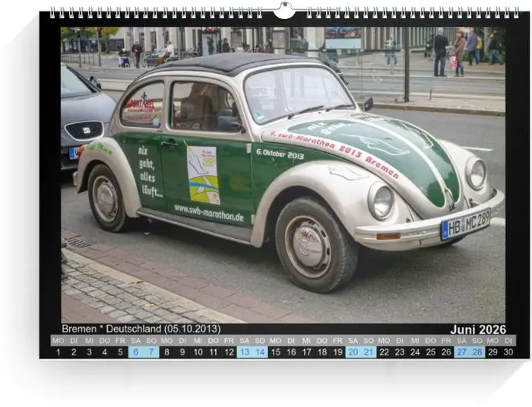This screenshot has width=532, height=407.
Task: Select day 30 at end of strip
Action: tap(508, 352)
